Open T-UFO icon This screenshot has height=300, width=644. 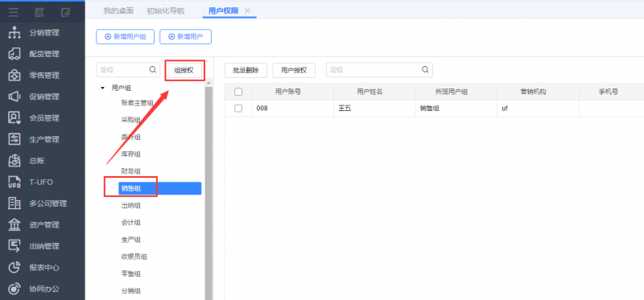pyautogui.click(x=14, y=183)
